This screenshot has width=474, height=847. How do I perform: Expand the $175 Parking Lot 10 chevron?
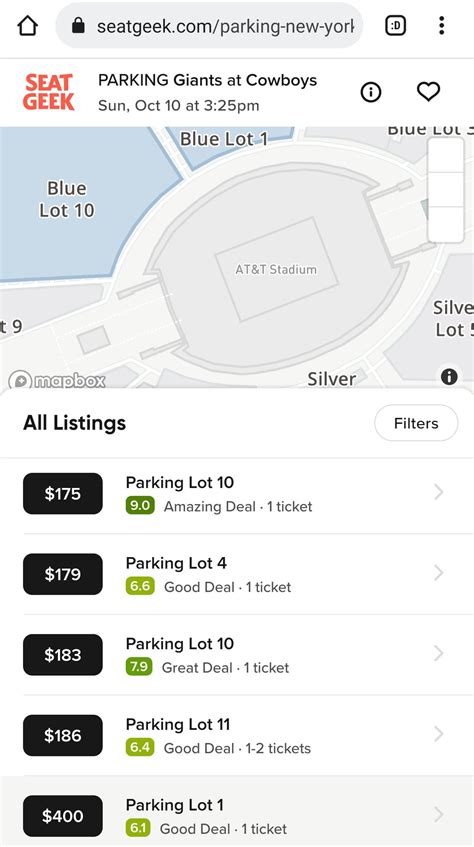438,492
